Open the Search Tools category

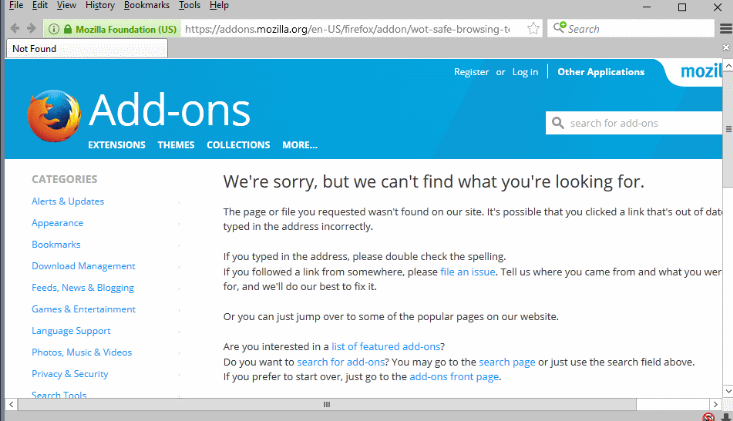pyautogui.click(x=59, y=395)
